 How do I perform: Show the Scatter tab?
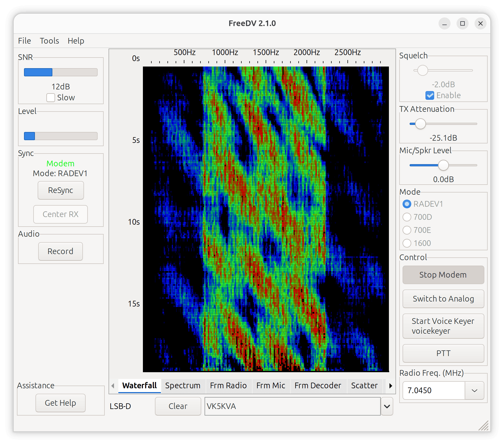click(364, 386)
